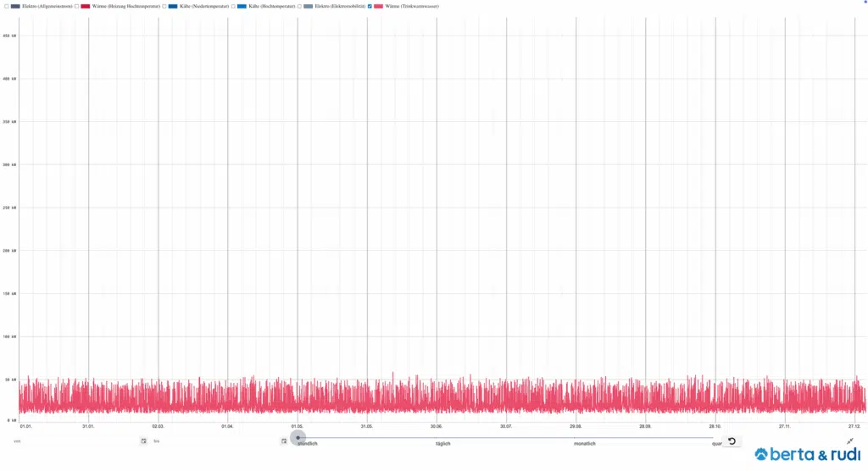Click the berta & rudi logo
868x471 pixels.
point(806,455)
